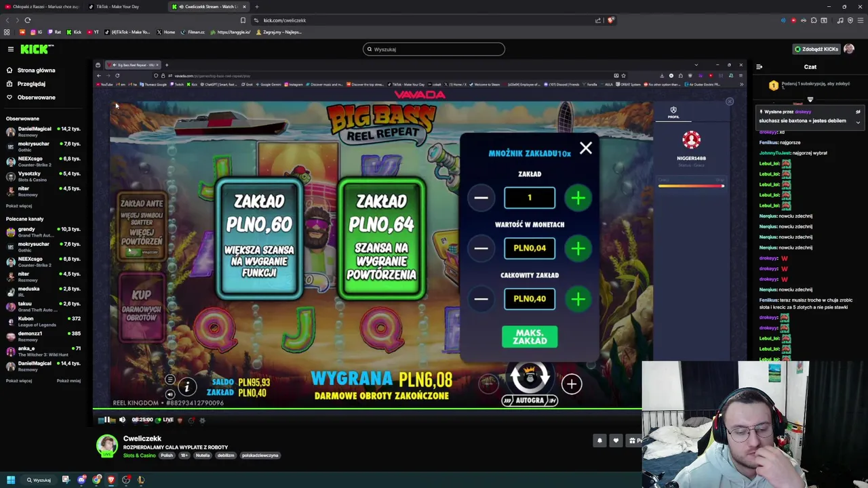Open grendy channel in recommended list
Image resolution: width=868 pixels, height=488 pixels.
(43, 232)
